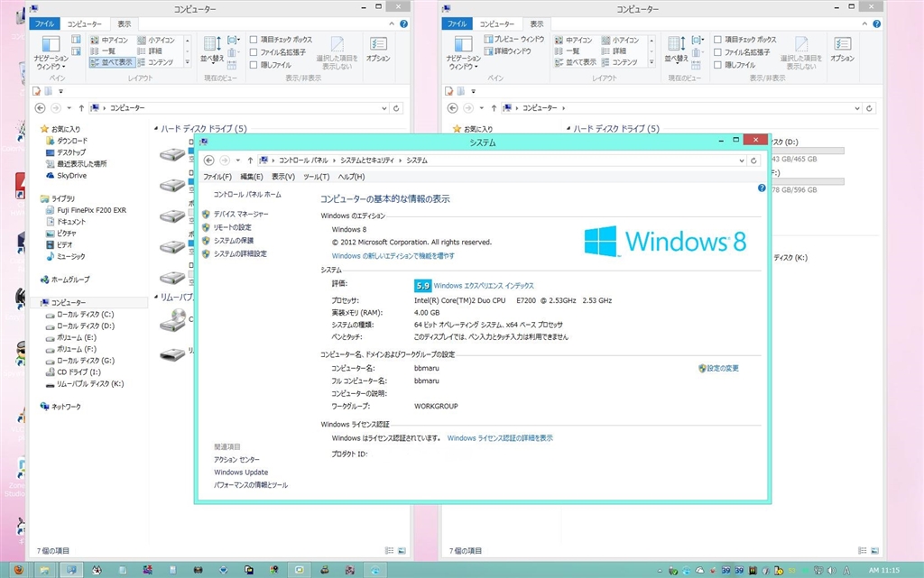The height and width of the screenshot is (578, 924).
Task: Click システムとセキュリティ breadcrumb in システム window
Action: (367, 161)
